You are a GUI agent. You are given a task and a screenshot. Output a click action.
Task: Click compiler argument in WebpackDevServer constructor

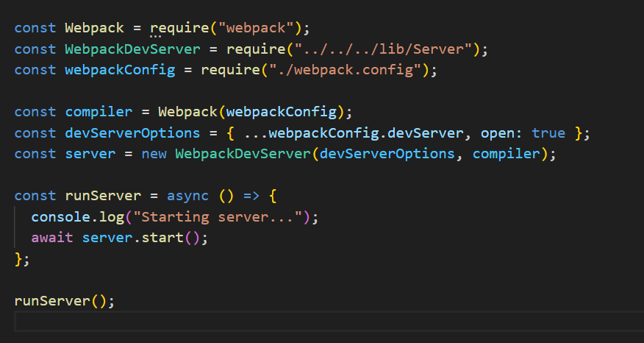[506, 154]
